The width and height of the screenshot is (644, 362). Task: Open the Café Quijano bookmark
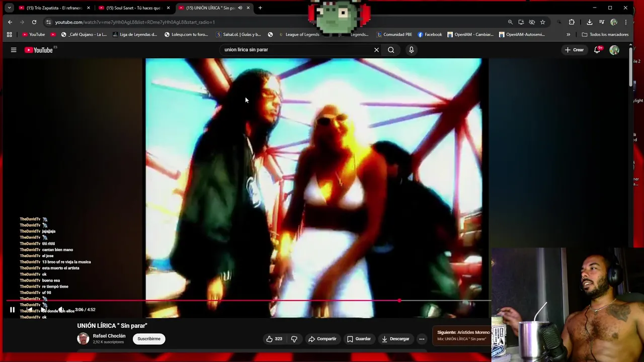pyautogui.click(x=84, y=35)
